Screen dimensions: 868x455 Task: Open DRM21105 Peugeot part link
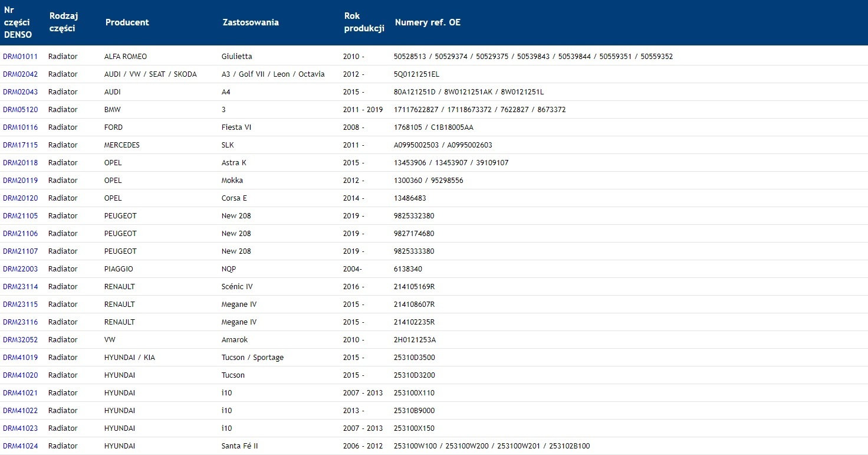[x=20, y=216]
